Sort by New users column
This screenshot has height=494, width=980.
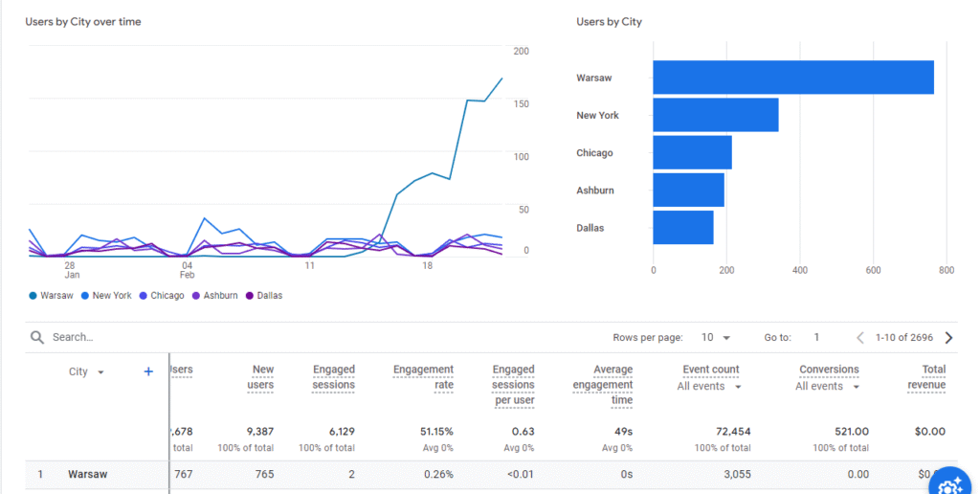[x=262, y=377]
